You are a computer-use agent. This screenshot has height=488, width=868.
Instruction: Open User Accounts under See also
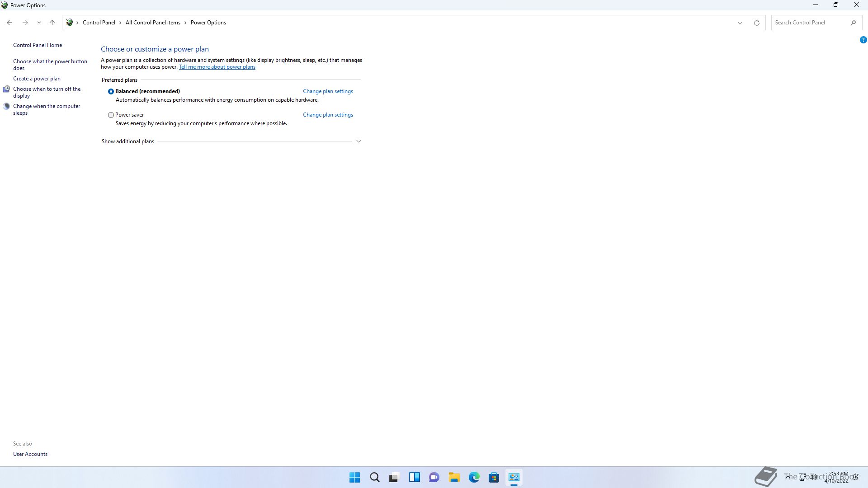pyautogui.click(x=30, y=454)
